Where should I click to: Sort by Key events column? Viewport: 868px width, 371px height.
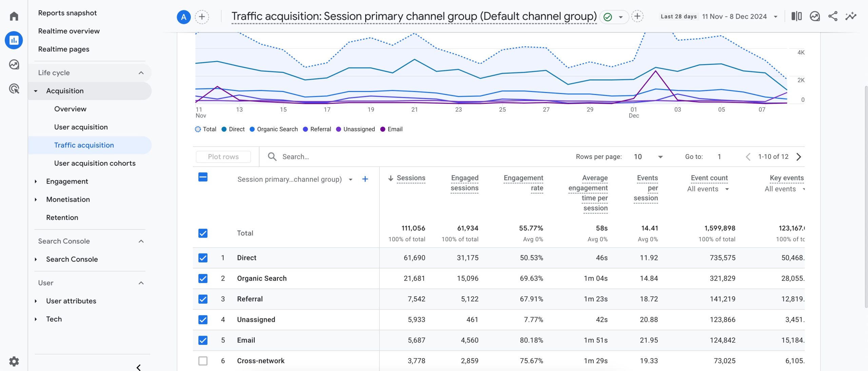pyautogui.click(x=787, y=178)
